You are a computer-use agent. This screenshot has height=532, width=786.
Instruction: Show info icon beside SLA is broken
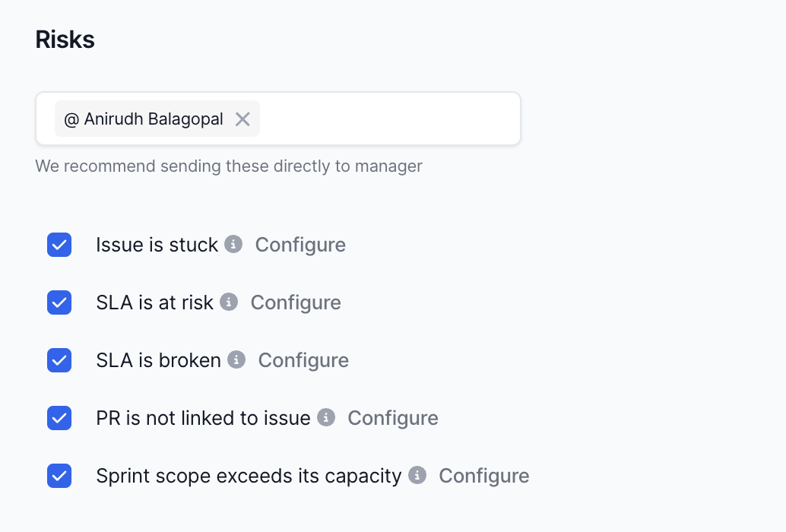237,359
